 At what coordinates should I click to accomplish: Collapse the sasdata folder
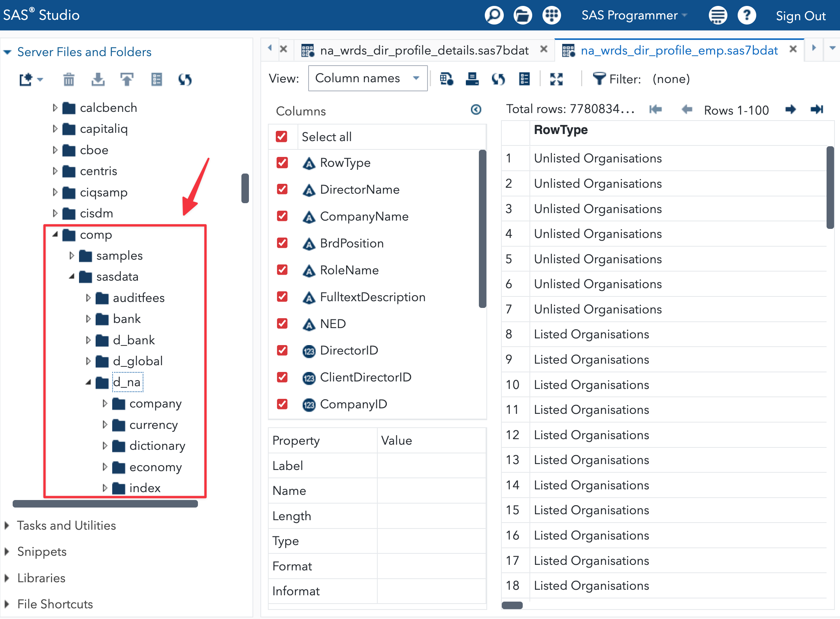click(72, 277)
